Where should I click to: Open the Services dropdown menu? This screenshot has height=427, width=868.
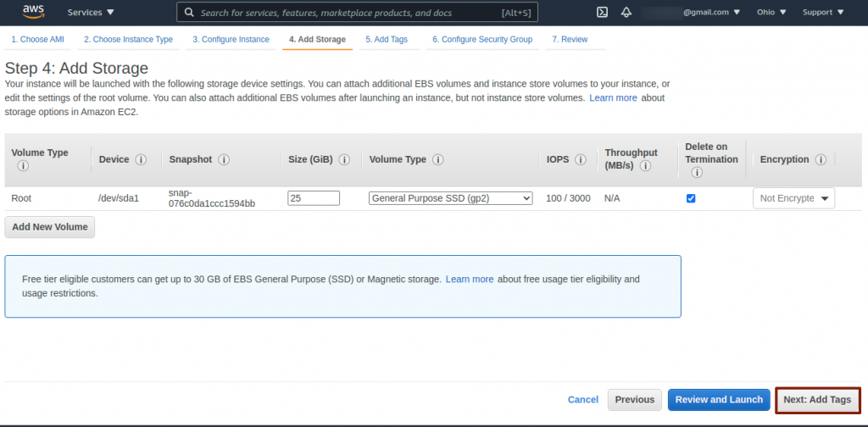point(91,12)
